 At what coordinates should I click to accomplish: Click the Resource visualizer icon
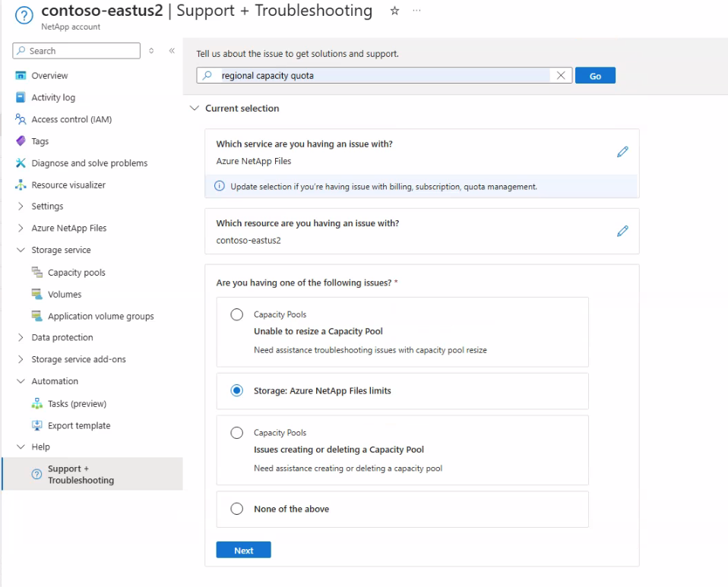(x=21, y=185)
